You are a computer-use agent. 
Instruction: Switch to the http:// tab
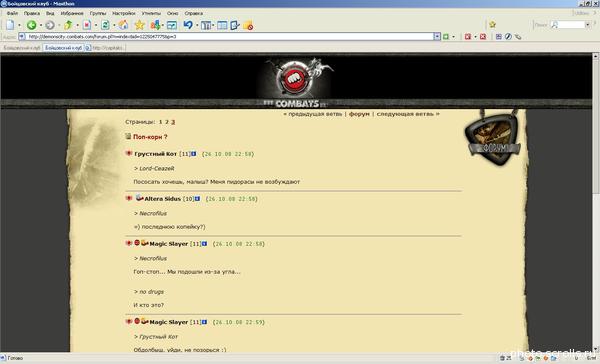(105, 48)
